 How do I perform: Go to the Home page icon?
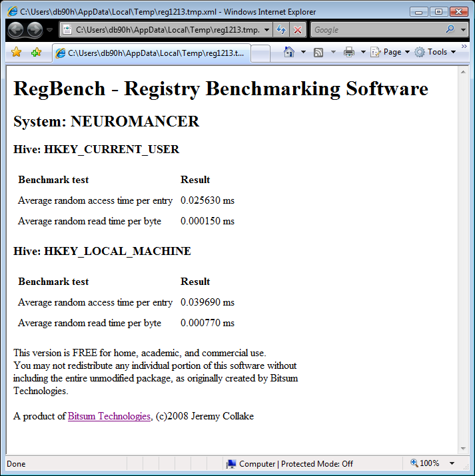(289, 52)
